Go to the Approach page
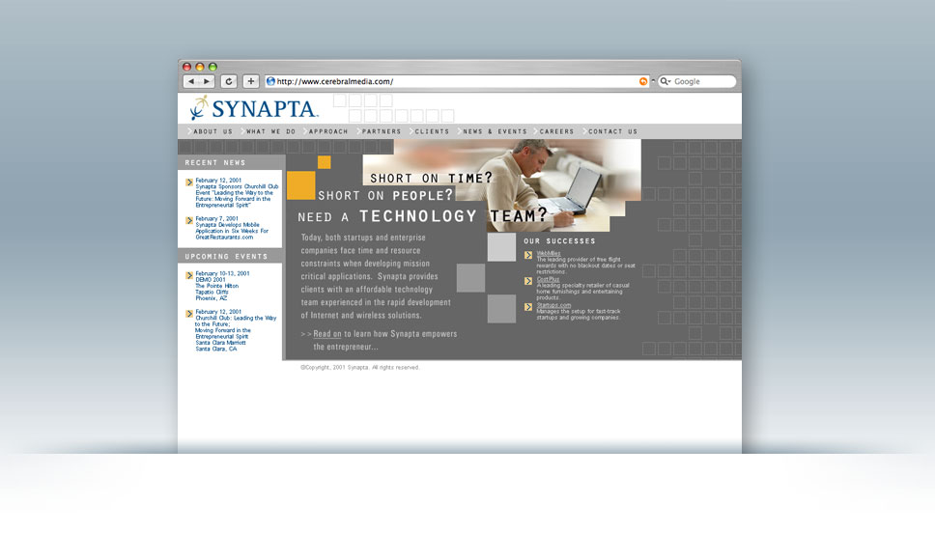Viewport: 935px width, 560px height. pyautogui.click(x=327, y=131)
